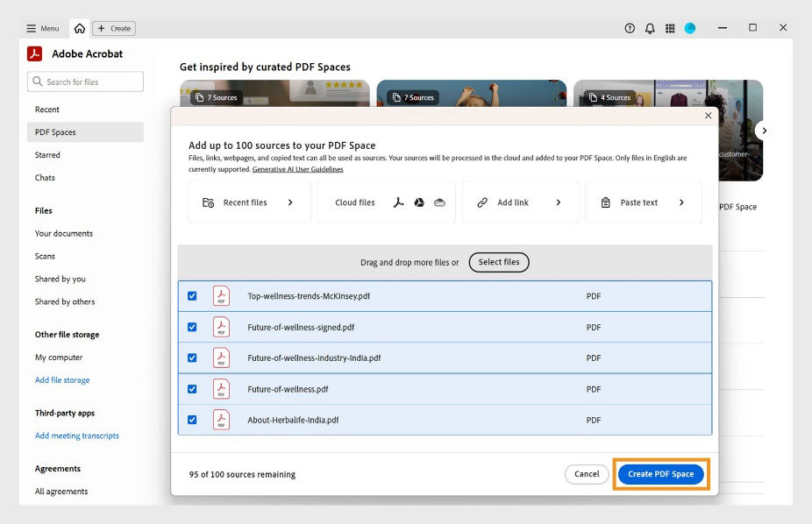
Task: Open the notifications bell
Action: coord(650,28)
